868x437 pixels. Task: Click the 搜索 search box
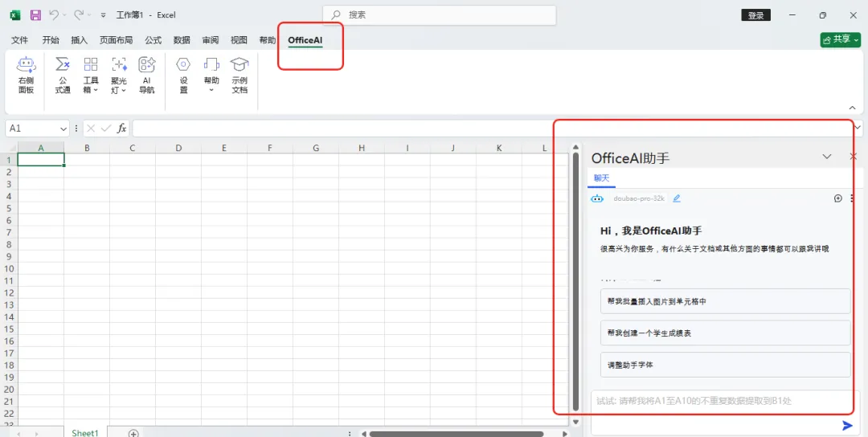click(x=440, y=15)
